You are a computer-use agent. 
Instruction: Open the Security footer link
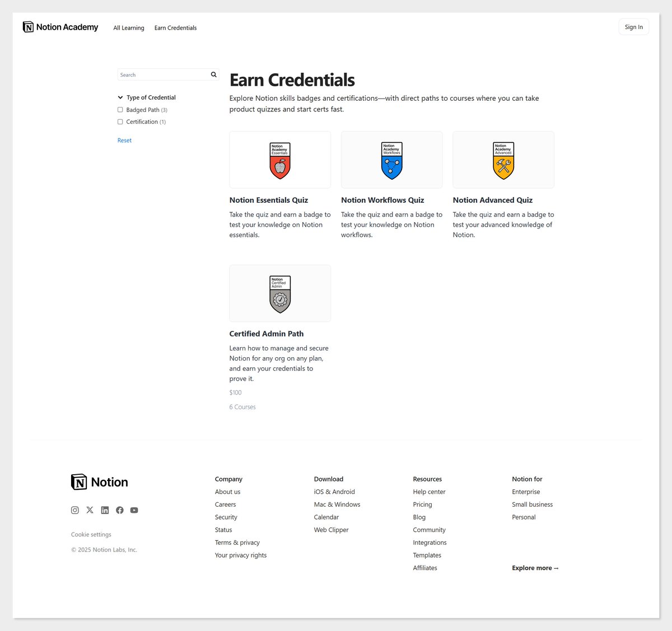[226, 517]
